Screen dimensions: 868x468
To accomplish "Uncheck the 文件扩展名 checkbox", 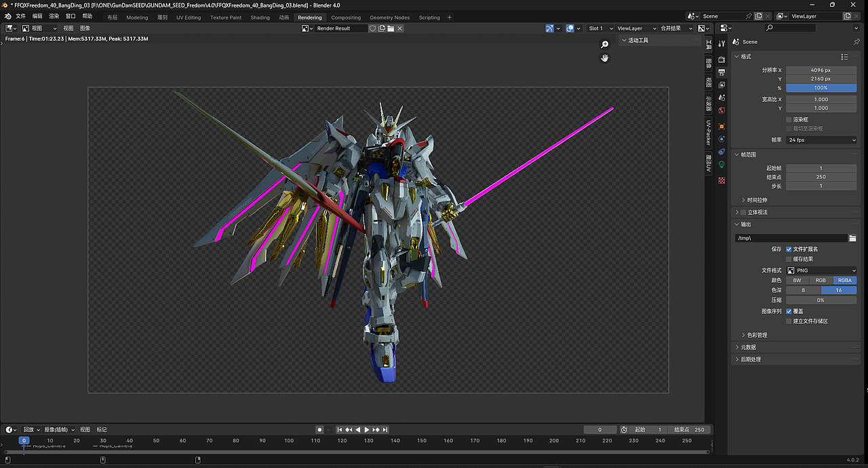I will (789, 249).
